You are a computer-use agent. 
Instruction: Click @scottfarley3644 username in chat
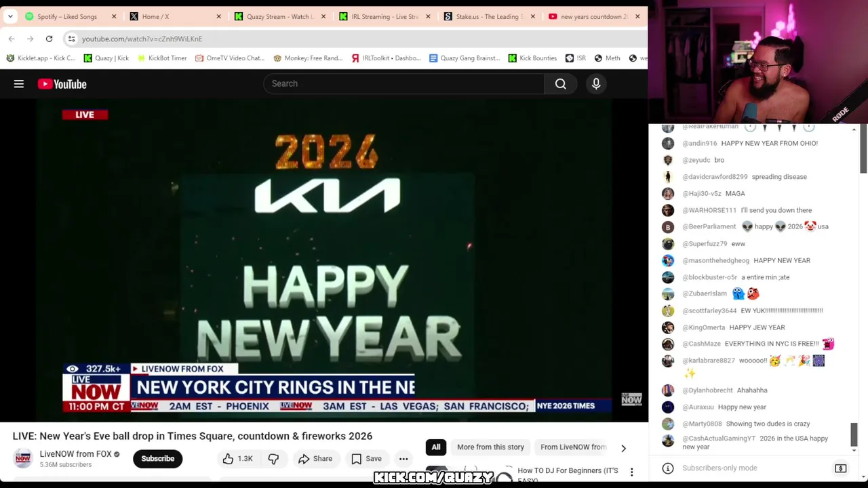click(709, 310)
